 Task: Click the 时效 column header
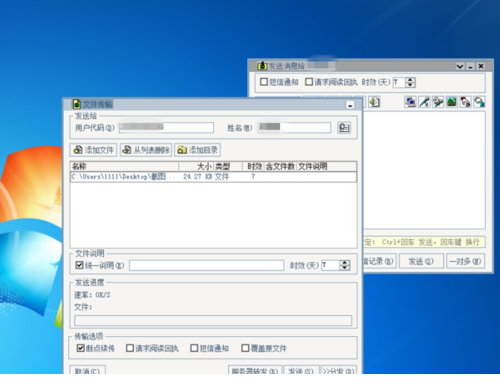(253, 166)
